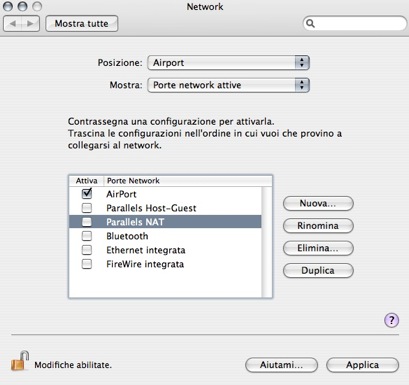Click the Applica button
The image size is (409, 385).
pos(362,365)
